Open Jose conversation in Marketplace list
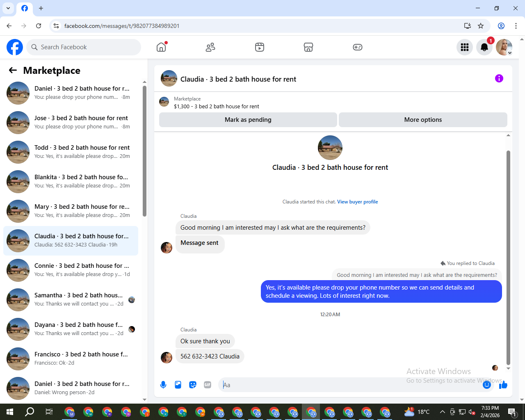Viewport: 525px width, 420px height. point(71,123)
